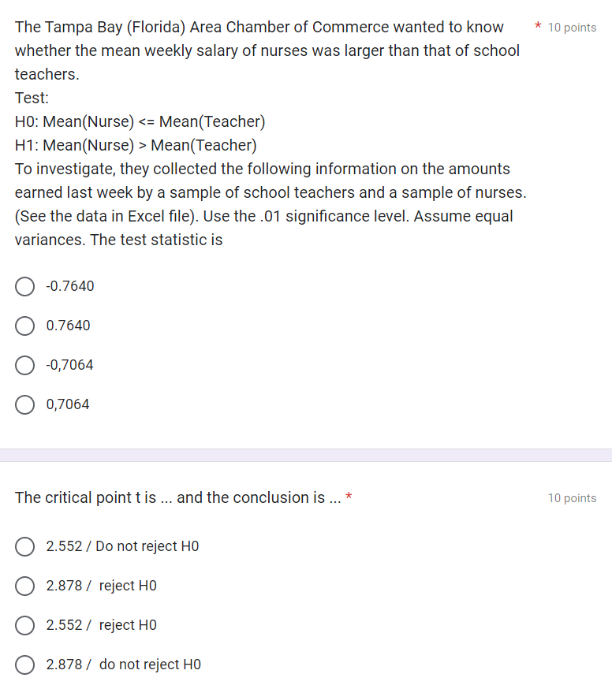
Task: Mark the -0,7064 option radio circle
Action: point(24,365)
